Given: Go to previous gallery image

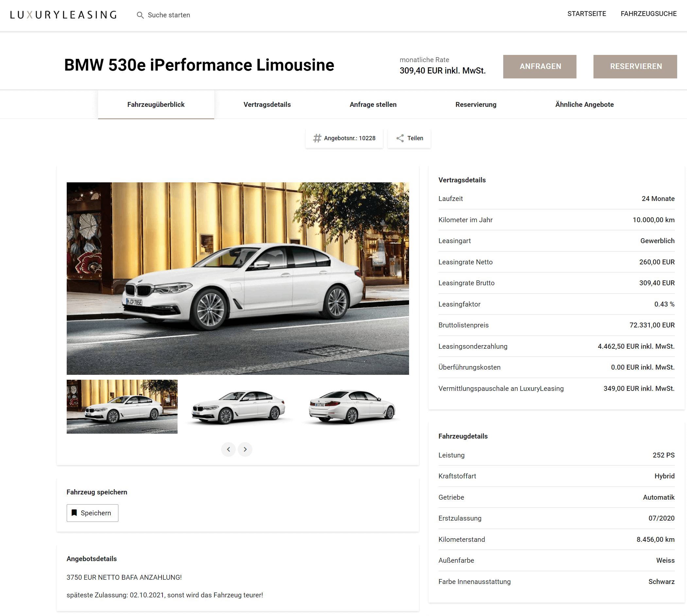Looking at the screenshot, I should click(x=228, y=449).
